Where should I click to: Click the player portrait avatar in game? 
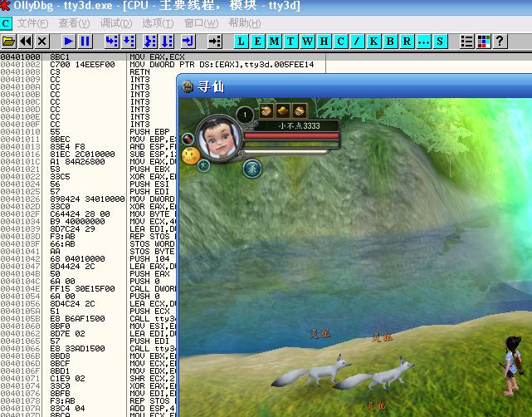[219, 139]
